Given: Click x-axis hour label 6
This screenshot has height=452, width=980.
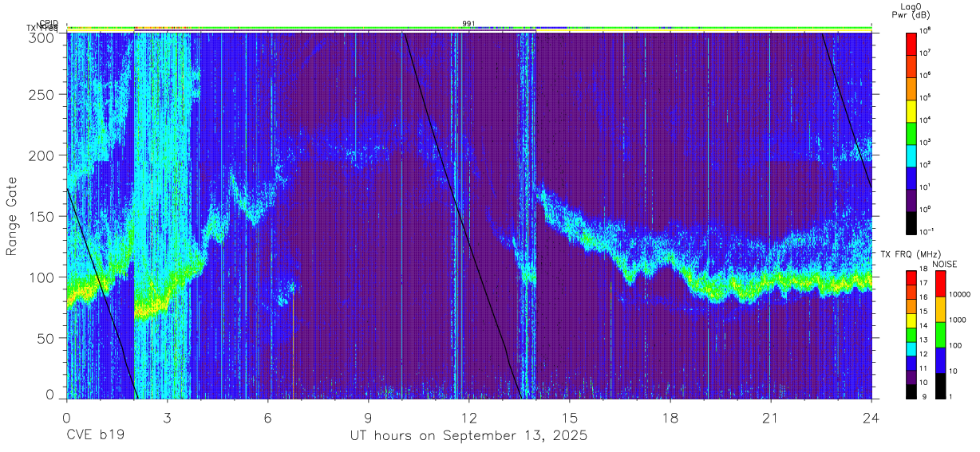Looking at the screenshot, I should click(x=267, y=418).
